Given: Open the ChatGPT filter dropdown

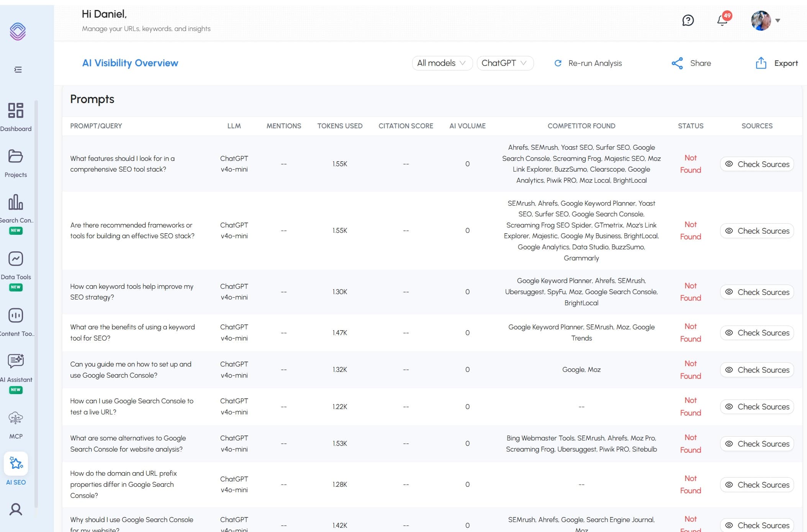Looking at the screenshot, I should (505, 63).
